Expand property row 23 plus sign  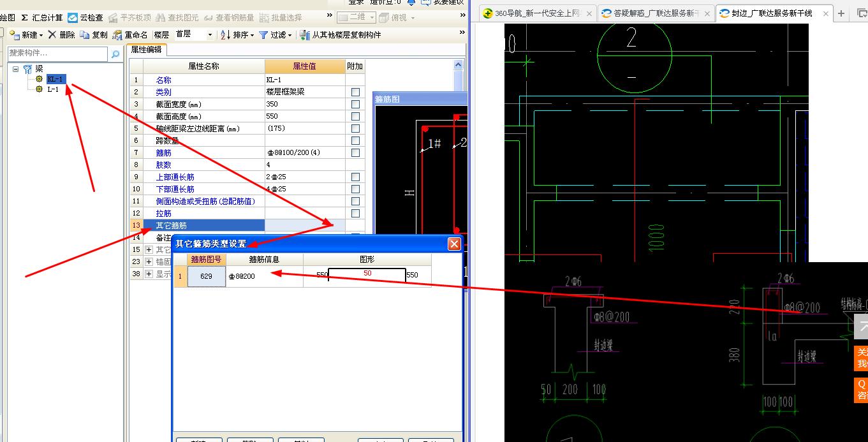tap(149, 262)
